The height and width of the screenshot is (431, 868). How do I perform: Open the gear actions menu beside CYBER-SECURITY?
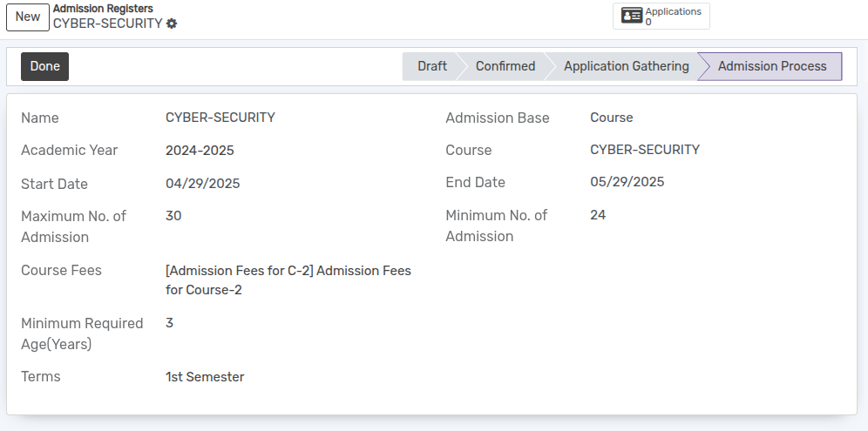coord(172,24)
